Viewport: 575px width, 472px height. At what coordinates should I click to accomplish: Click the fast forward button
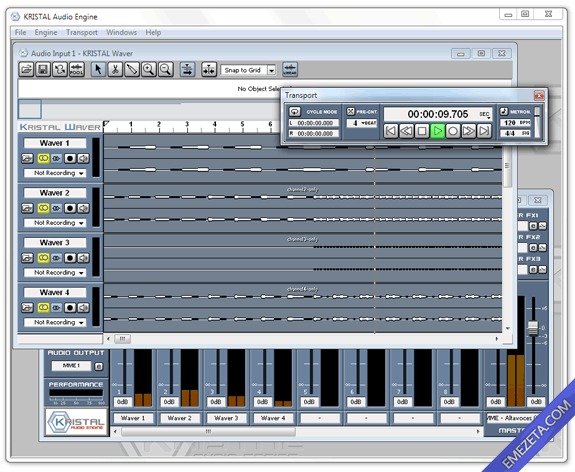[468, 131]
